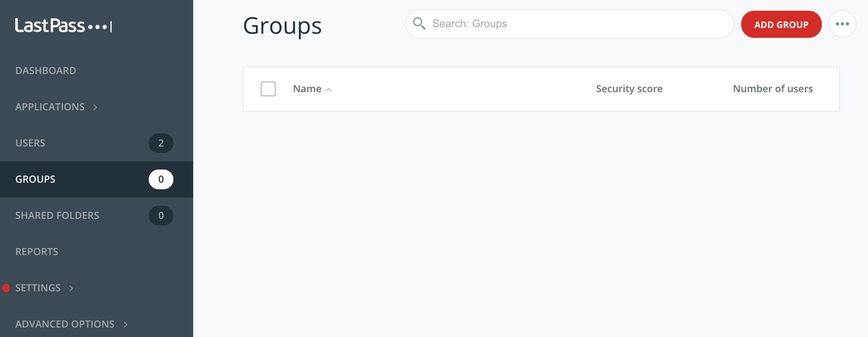Click the Groups count badge
Viewport: 868px width, 337px height.
click(161, 179)
